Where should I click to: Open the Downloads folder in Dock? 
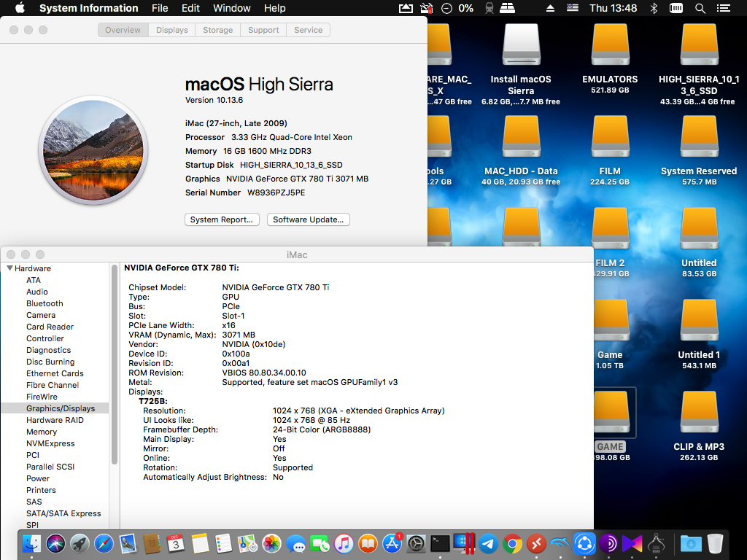pos(691,543)
